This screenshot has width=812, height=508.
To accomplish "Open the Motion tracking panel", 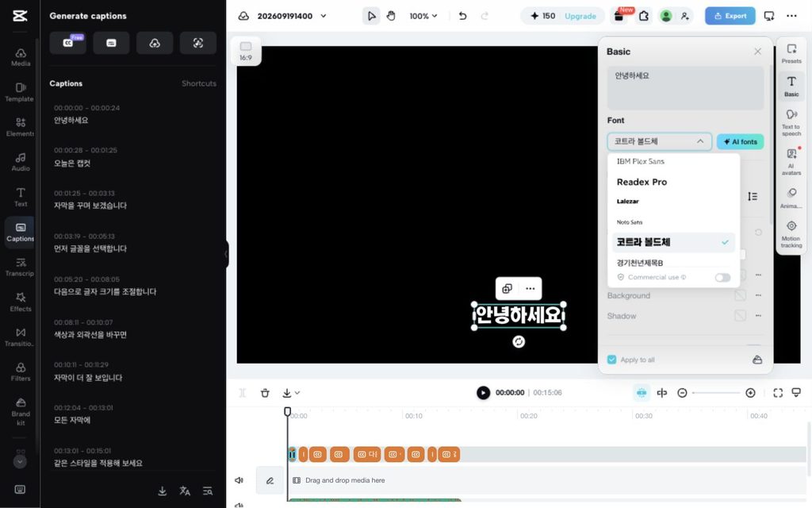I will coord(791,234).
